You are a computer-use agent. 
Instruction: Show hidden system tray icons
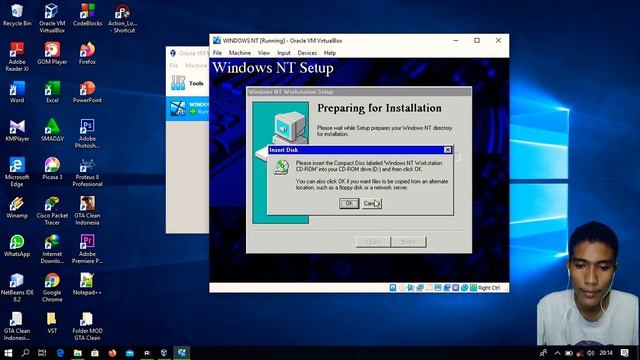(558, 353)
